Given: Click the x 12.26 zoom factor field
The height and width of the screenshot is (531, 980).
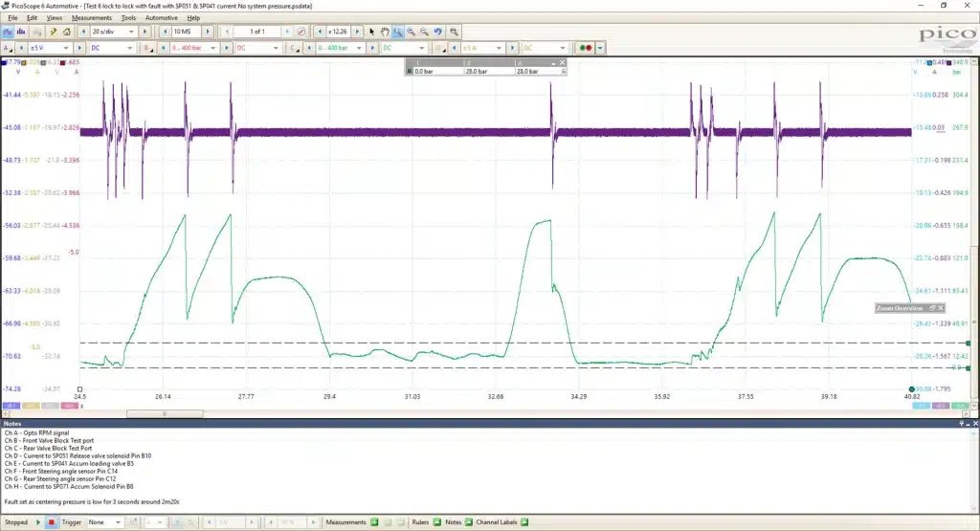Looking at the screenshot, I should [338, 32].
